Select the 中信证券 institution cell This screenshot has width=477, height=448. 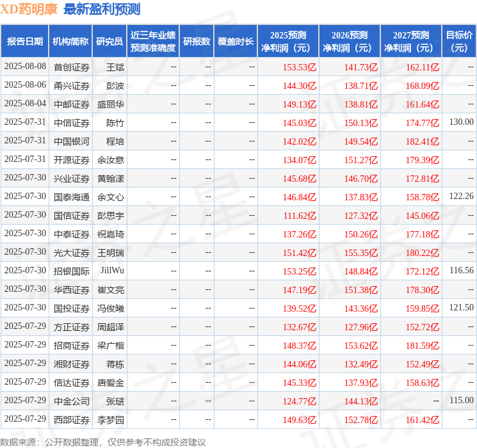(72, 123)
